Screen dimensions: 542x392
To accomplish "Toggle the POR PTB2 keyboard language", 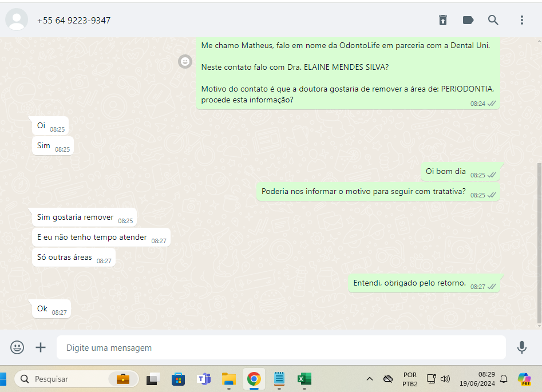I will click(x=410, y=379).
